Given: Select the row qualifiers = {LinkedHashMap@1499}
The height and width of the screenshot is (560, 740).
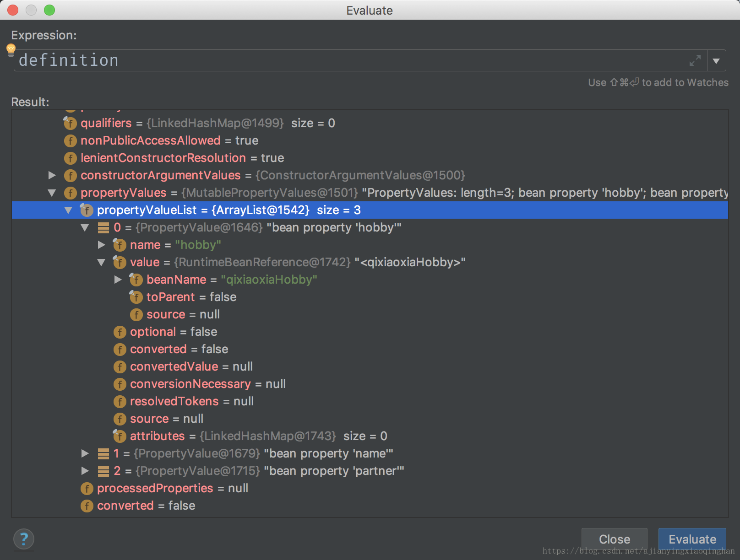Looking at the screenshot, I should tap(370, 123).
